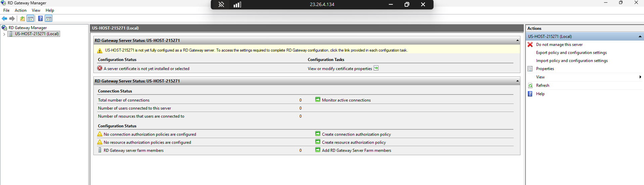Collapse the US-HOST-215271 (Local) Actions header

(x=640, y=37)
